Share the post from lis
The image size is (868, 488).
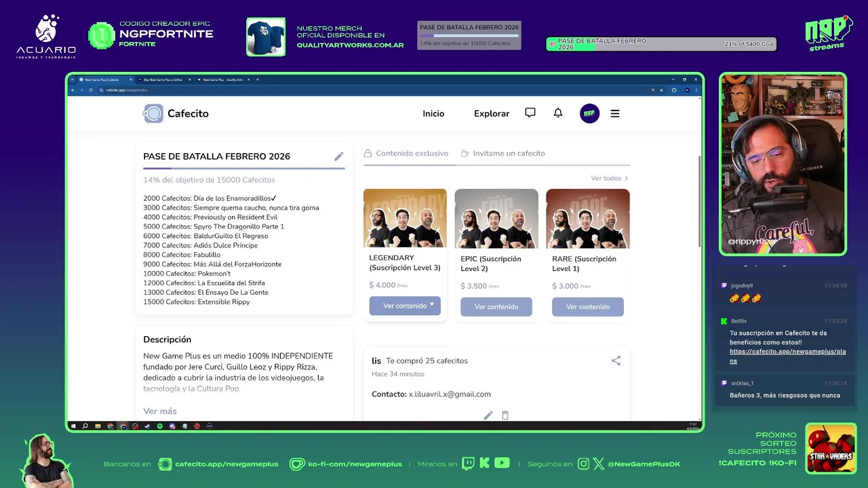(x=616, y=361)
